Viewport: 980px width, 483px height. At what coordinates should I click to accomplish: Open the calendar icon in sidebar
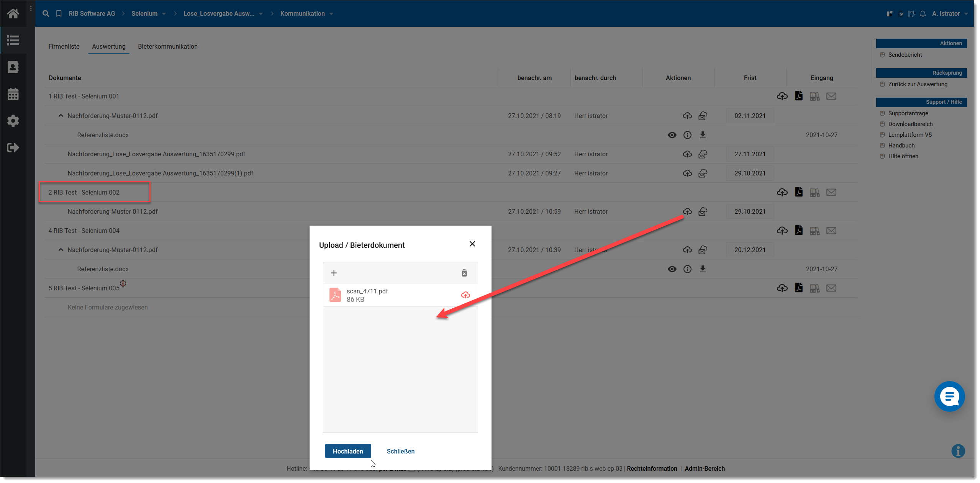13,94
